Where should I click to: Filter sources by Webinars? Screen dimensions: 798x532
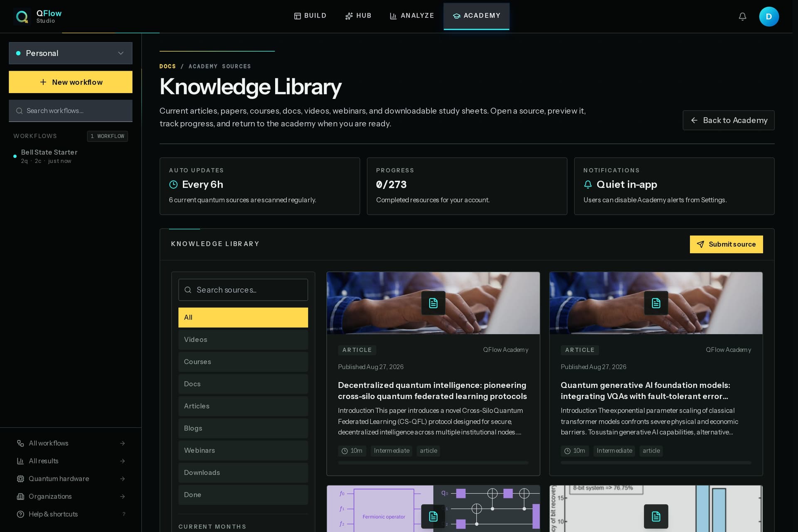tap(243, 451)
